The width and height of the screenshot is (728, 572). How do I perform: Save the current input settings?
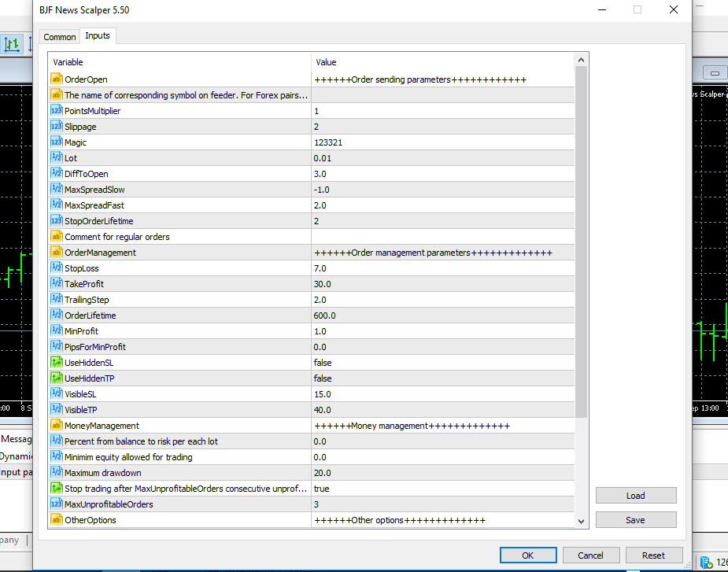click(636, 520)
